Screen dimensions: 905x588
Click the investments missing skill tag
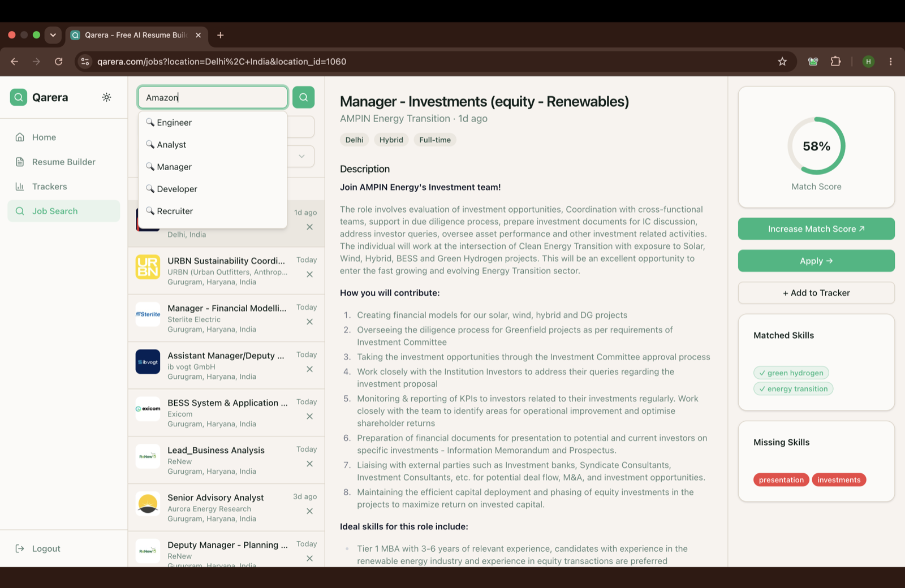click(x=839, y=480)
